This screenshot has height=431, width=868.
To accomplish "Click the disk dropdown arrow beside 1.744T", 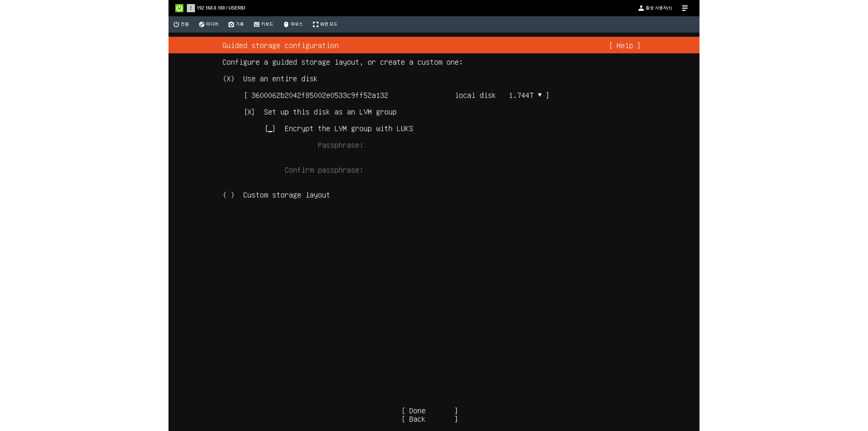I will pos(539,95).
